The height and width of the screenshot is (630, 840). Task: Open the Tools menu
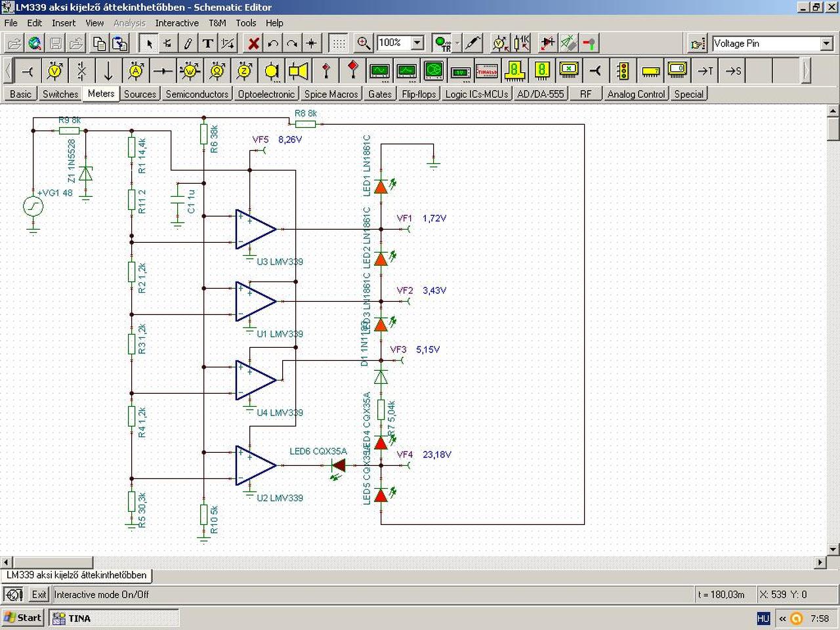click(x=246, y=23)
